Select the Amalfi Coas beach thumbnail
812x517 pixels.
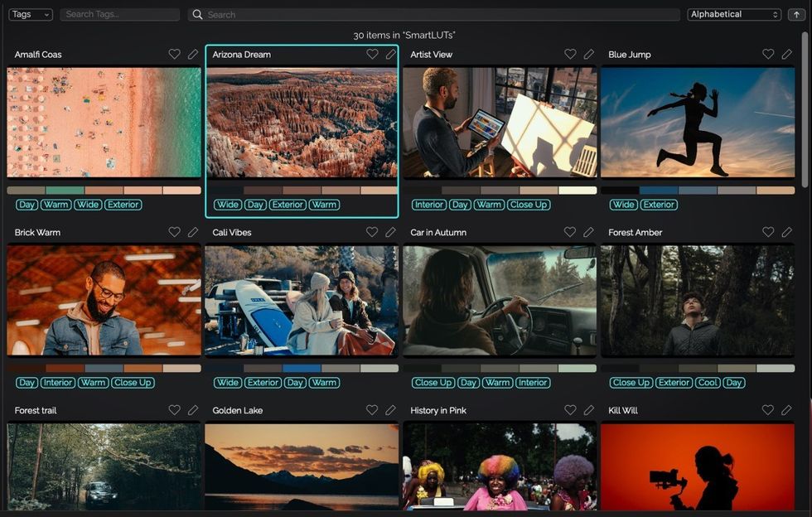point(104,123)
